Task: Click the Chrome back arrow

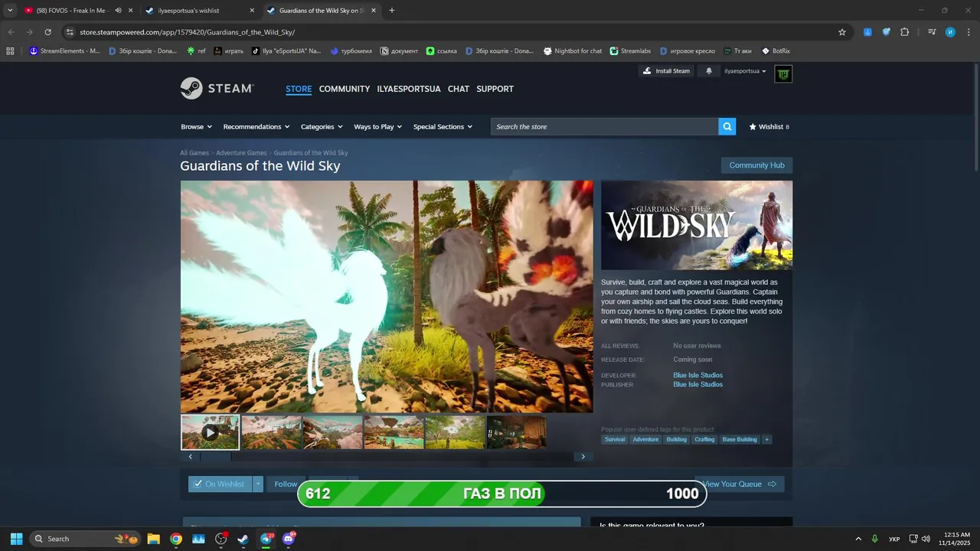Action: pyautogui.click(x=11, y=32)
